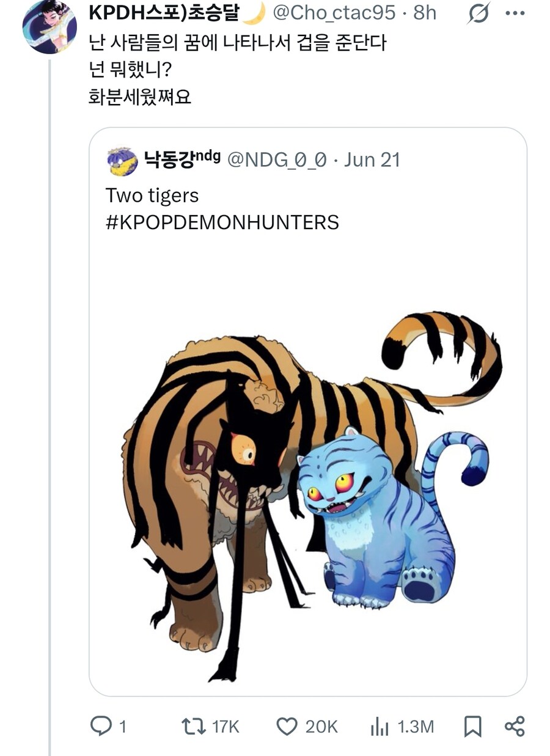The image size is (550, 756).
Task: Bookmark this post
Action: pos(472,726)
